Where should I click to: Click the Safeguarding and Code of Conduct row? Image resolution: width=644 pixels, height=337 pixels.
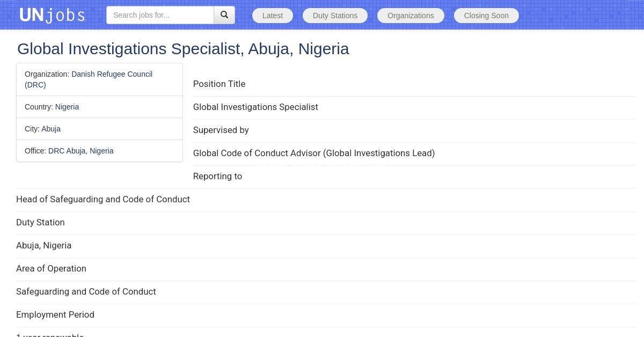[x=86, y=291]
